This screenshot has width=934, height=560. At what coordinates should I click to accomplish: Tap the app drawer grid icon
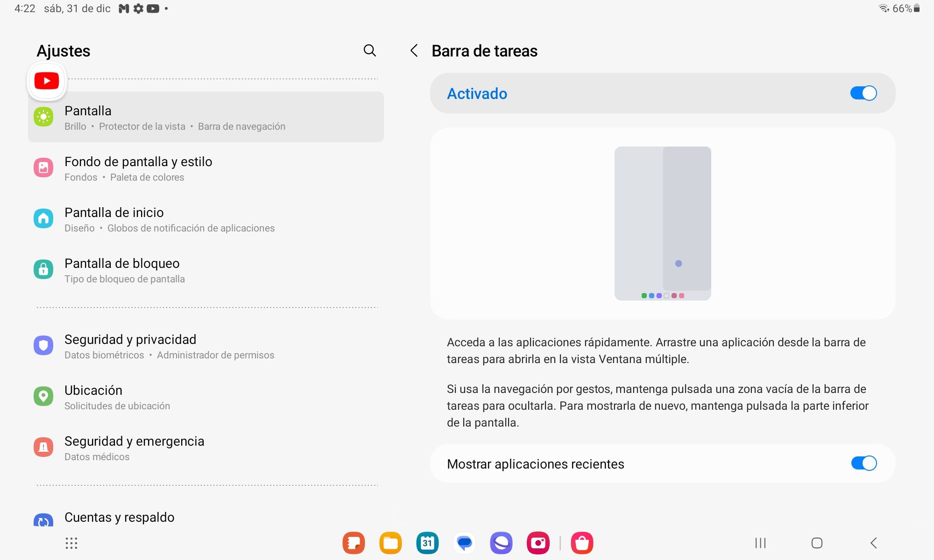click(x=71, y=543)
